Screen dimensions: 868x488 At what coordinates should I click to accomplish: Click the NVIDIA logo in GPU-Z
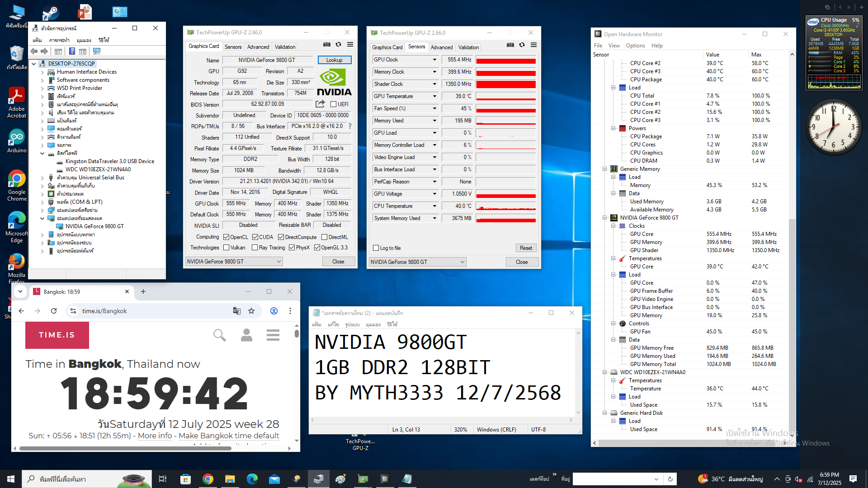334,82
